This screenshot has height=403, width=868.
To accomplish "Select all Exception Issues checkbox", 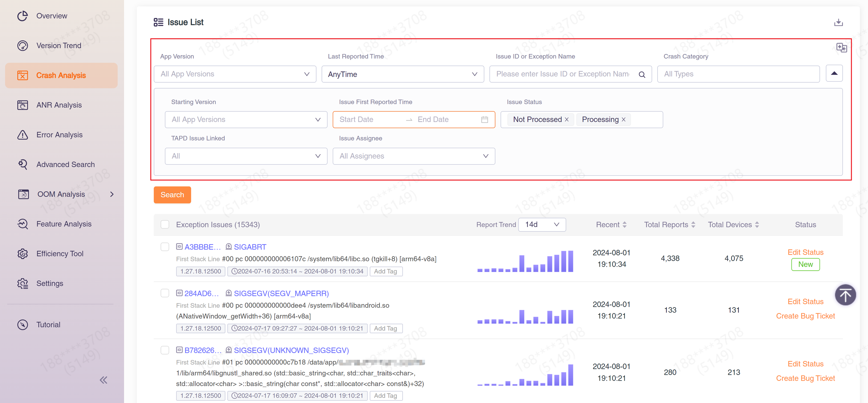I will pyautogui.click(x=165, y=224).
